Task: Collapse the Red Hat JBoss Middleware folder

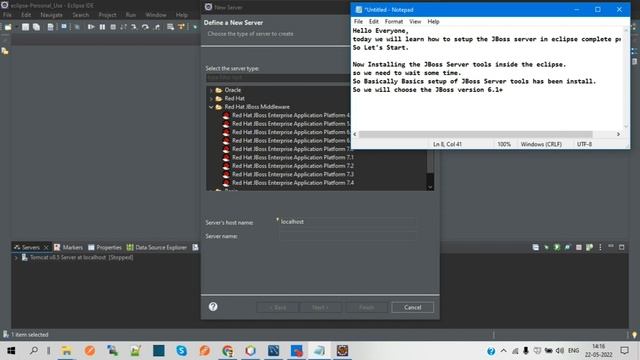Action: point(211,107)
